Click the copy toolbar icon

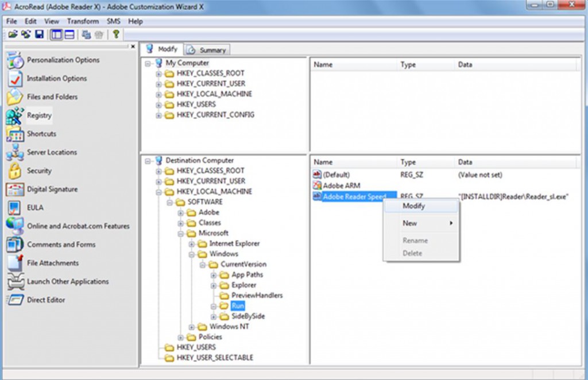tap(86, 34)
